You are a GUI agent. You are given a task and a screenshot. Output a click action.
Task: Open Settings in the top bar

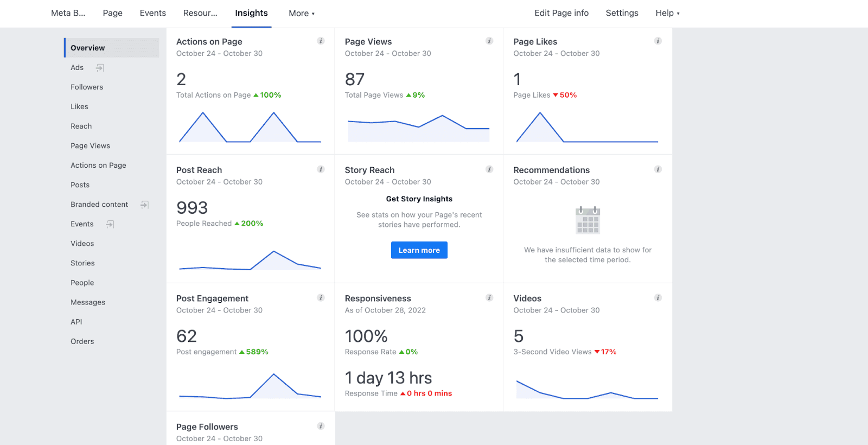click(x=622, y=13)
